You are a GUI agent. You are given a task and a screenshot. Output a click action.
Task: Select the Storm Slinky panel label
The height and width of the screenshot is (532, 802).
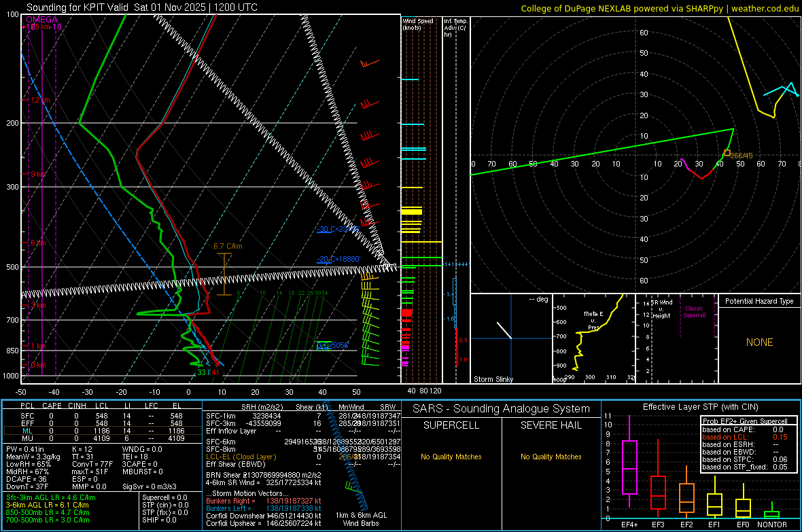pyautogui.click(x=493, y=379)
